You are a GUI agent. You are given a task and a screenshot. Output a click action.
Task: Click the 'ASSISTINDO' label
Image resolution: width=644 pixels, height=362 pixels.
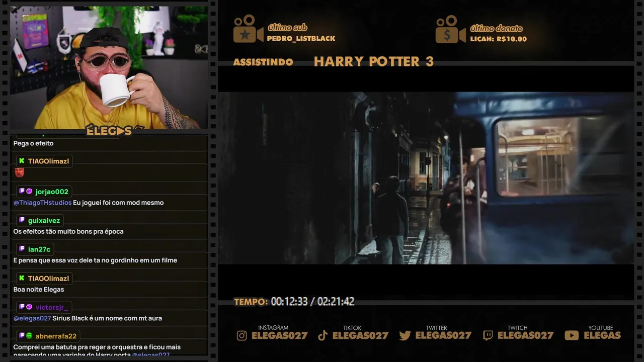[263, 62]
